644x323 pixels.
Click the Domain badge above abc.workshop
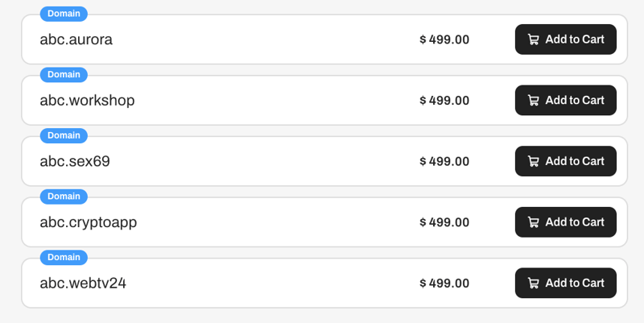(64, 75)
